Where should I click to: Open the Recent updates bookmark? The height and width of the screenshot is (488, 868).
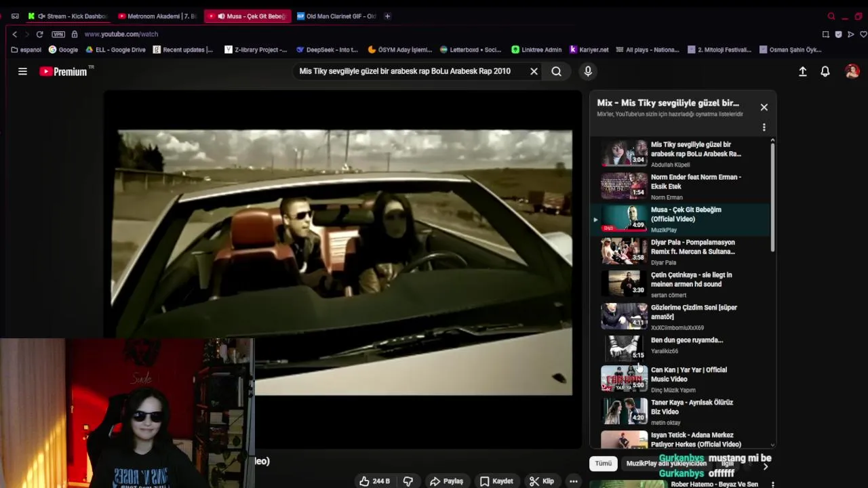(x=183, y=49)
